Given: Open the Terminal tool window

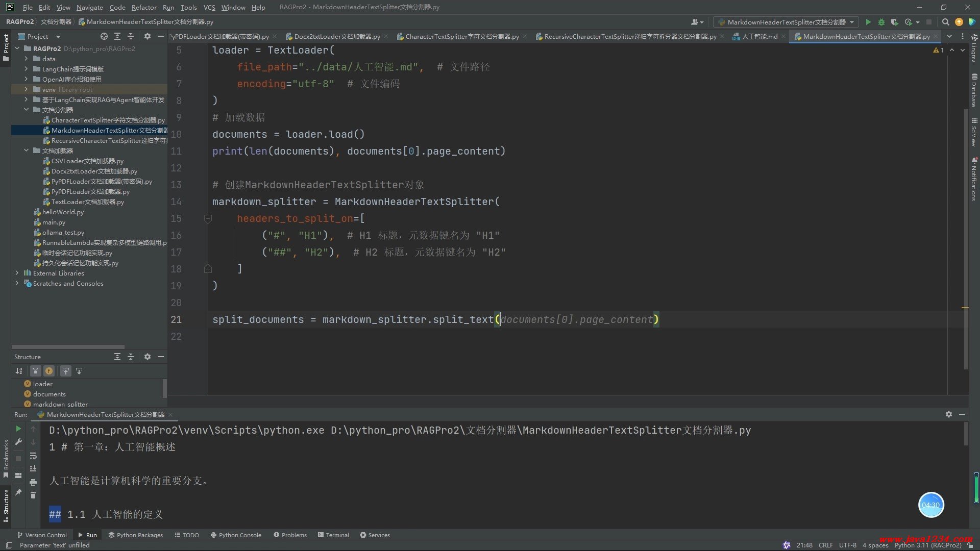Looking at the screenshot, I should (333, 535).
